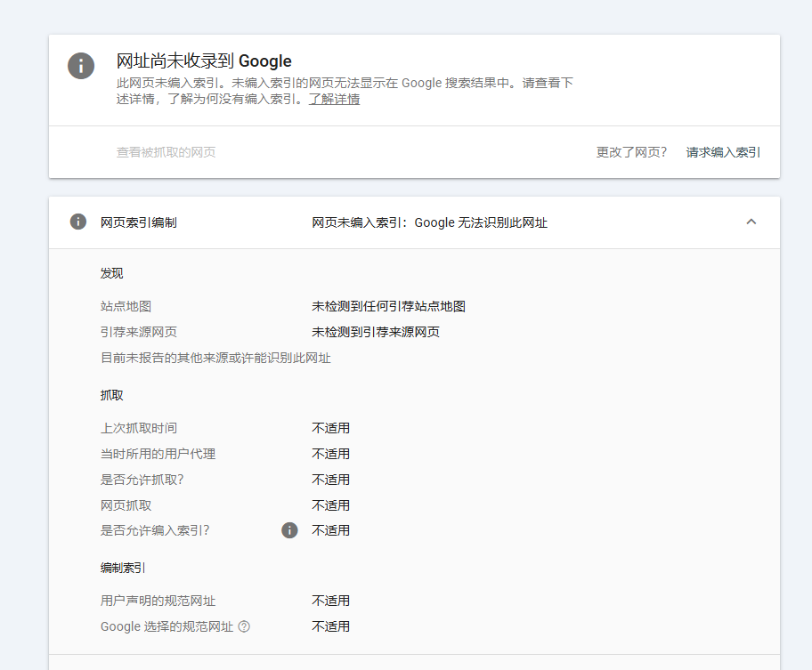This screenshot has width=812, height=670.
Task: Click 请求编入索引 button
Action: coord(723,152)
